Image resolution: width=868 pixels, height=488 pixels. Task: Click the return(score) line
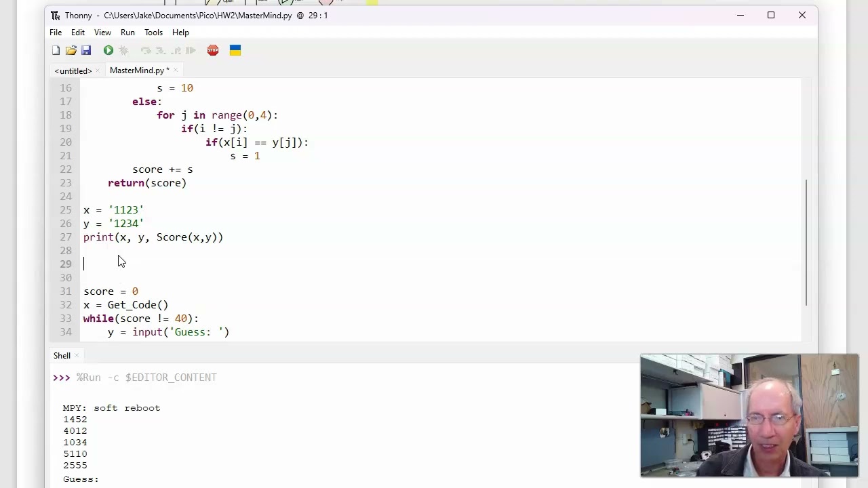[147, 183]
